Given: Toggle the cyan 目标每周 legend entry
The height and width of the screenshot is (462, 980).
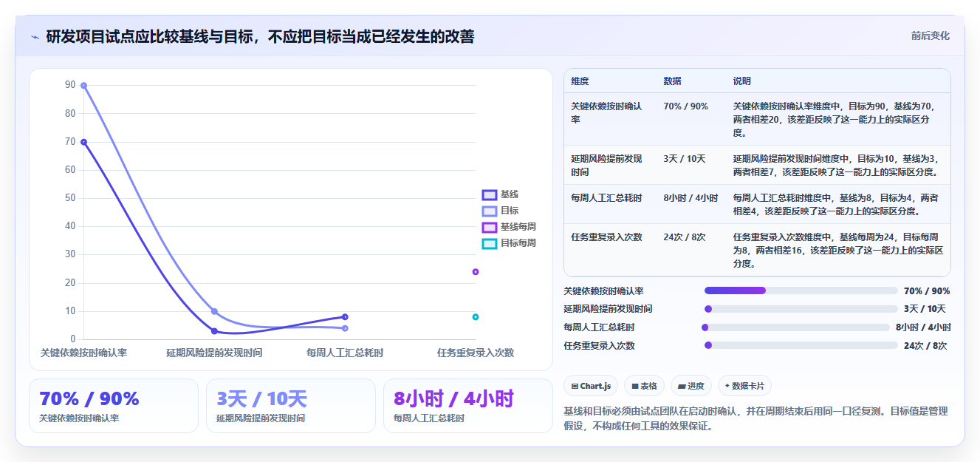Looking at the screenshot, I should (510, 243).
